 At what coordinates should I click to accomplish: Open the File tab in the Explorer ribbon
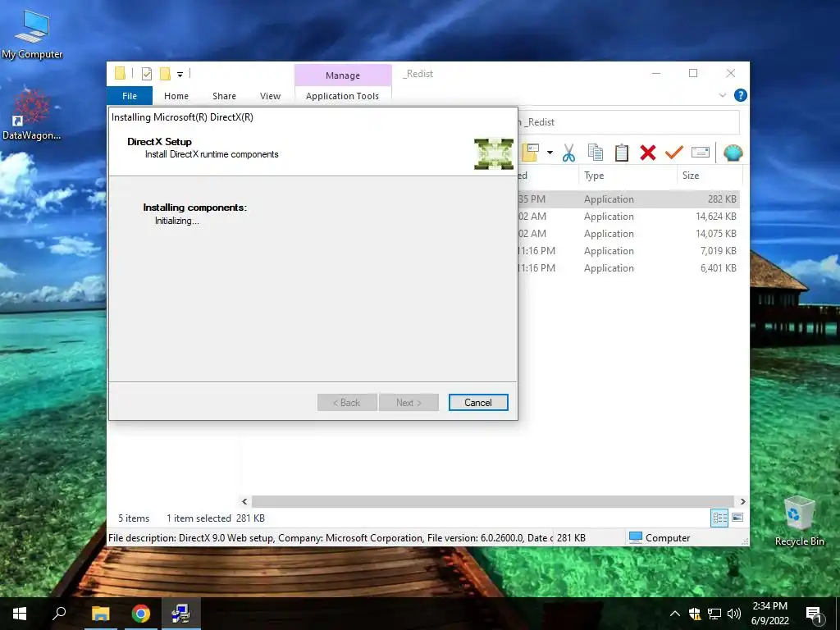[130, 96]
